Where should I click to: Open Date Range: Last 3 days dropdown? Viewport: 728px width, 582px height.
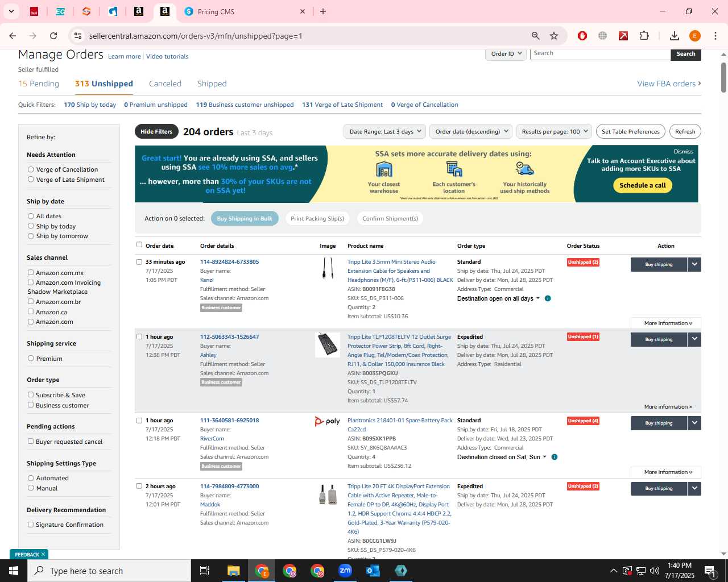click(385, 131)
